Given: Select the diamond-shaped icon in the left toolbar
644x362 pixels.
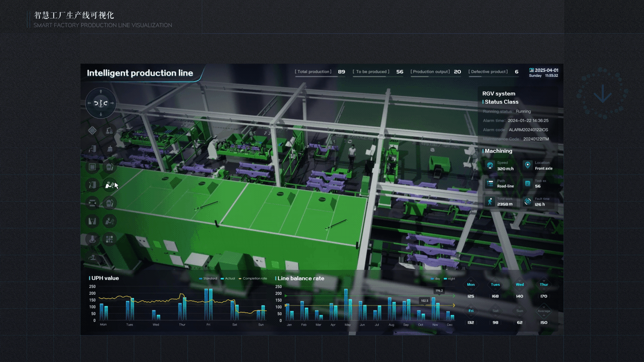Looking at the screenshot, I should coord(92,131).
